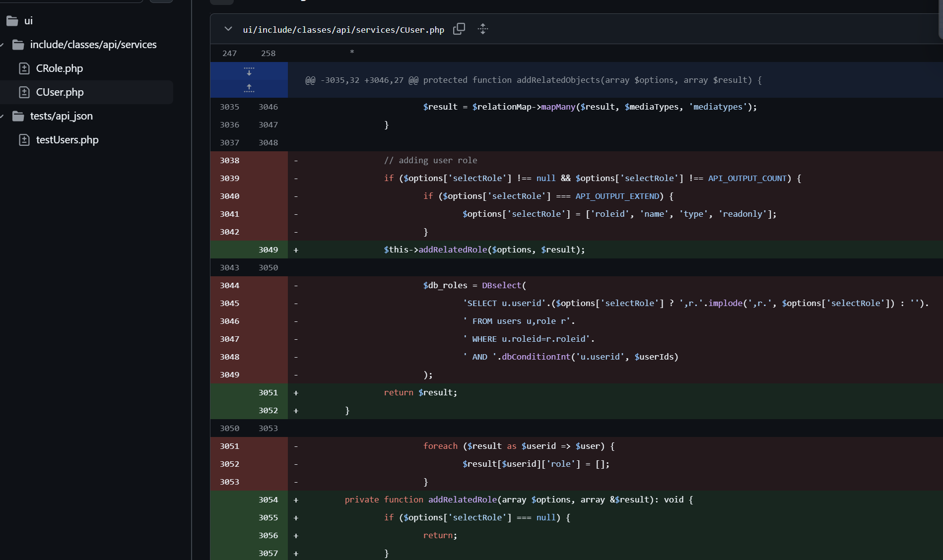Click the testUsers.php file diff icon
943x560 pixels.
24,140
